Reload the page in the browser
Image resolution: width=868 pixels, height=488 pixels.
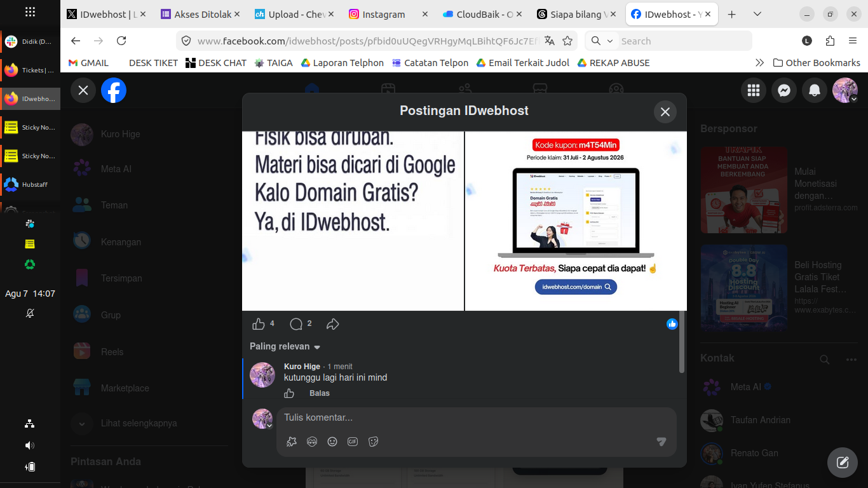121,41
